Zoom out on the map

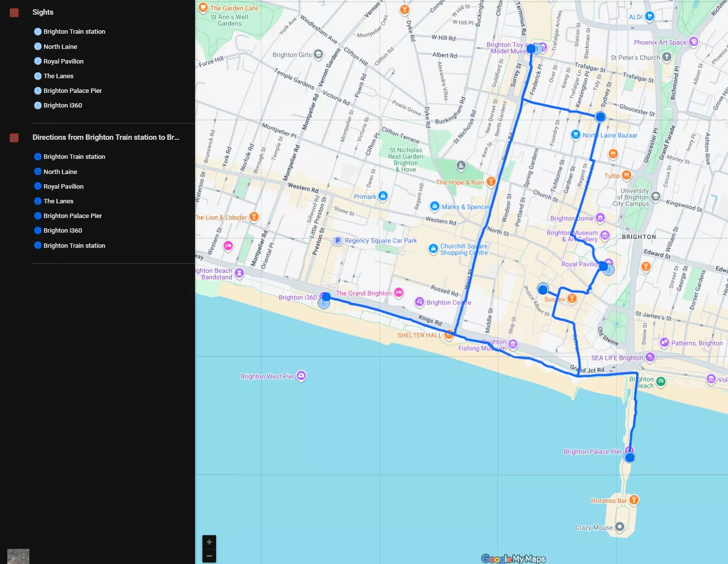click(209, 556)
